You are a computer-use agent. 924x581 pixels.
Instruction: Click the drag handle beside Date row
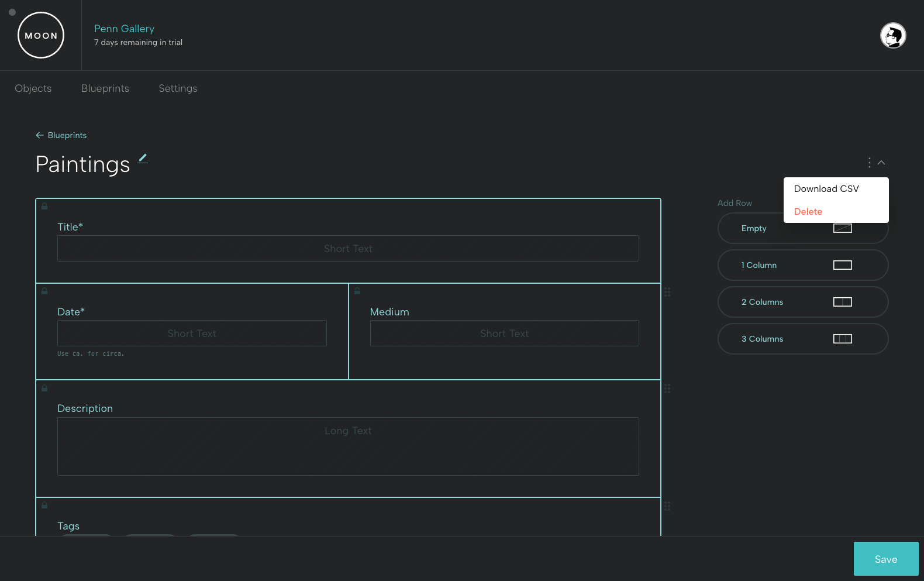pyautogui.click(x=667, y=292)
